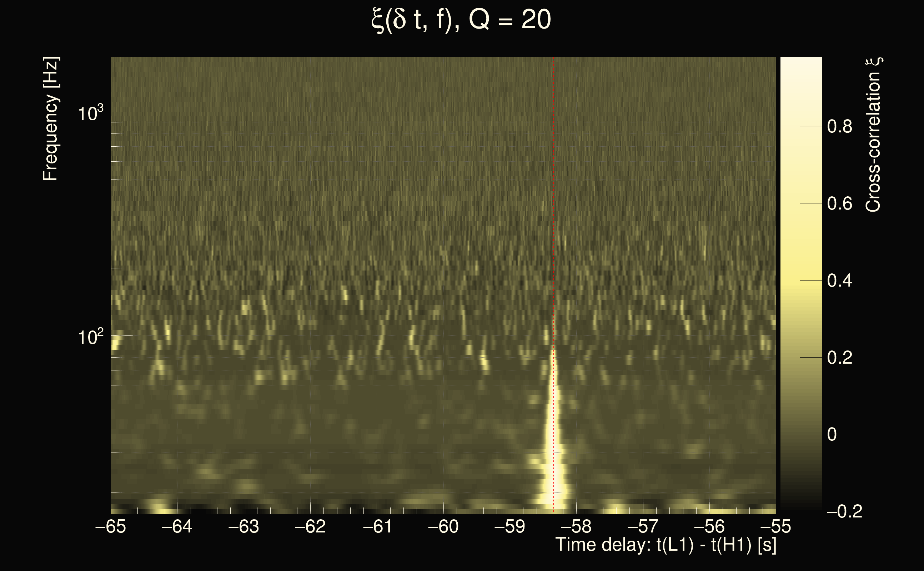Click the -58 x-axis tick label
Viewport: 924px width, 571px height.
pyautogui.click(x=576, y=526)
